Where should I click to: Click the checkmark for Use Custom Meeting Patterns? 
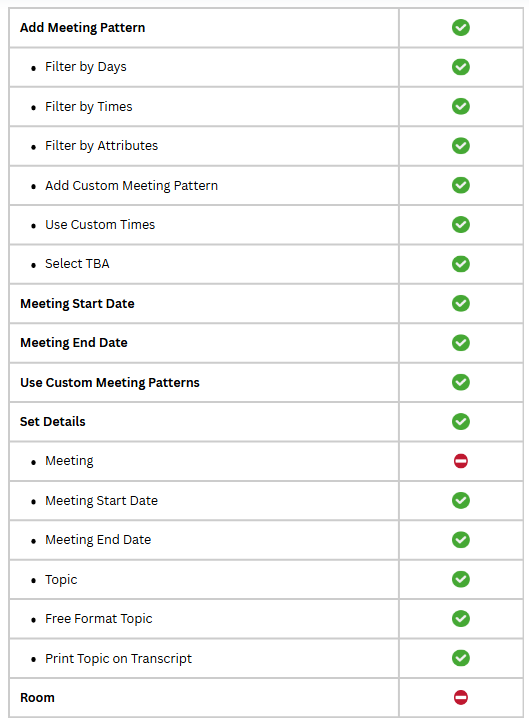(x=460, y=382)
